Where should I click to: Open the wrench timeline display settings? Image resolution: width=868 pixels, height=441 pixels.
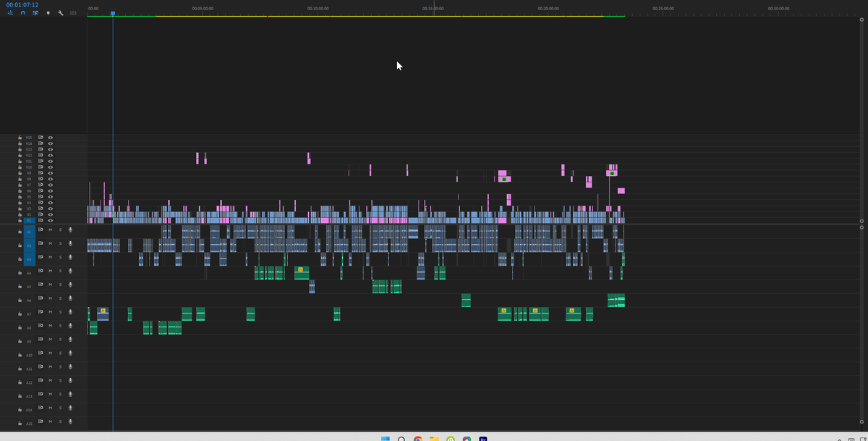coord(61,13)
